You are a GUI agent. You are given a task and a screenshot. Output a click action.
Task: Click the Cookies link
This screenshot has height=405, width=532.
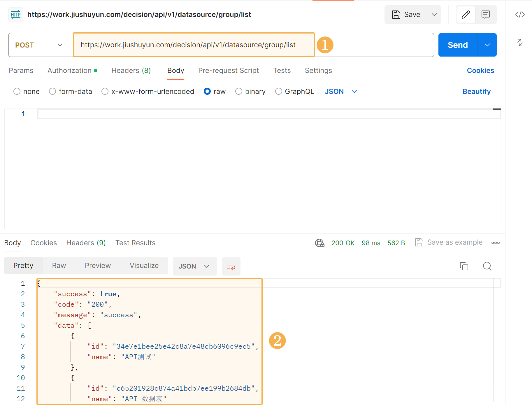click(x=480, y=71)
